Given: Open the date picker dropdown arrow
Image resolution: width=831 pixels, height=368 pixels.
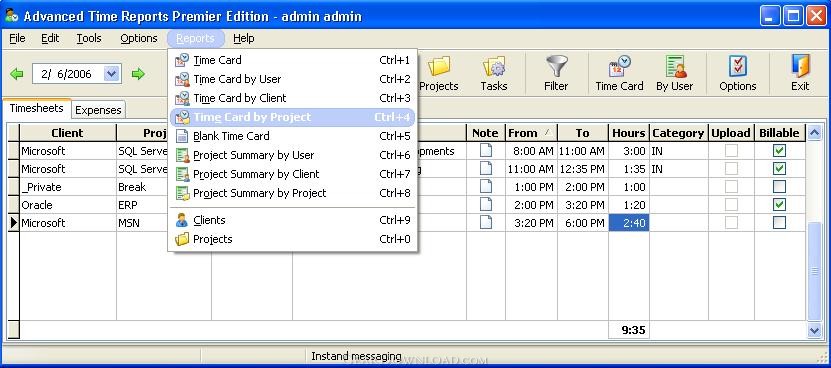Looking at the screenshot, I should click(x=111, y=74).
